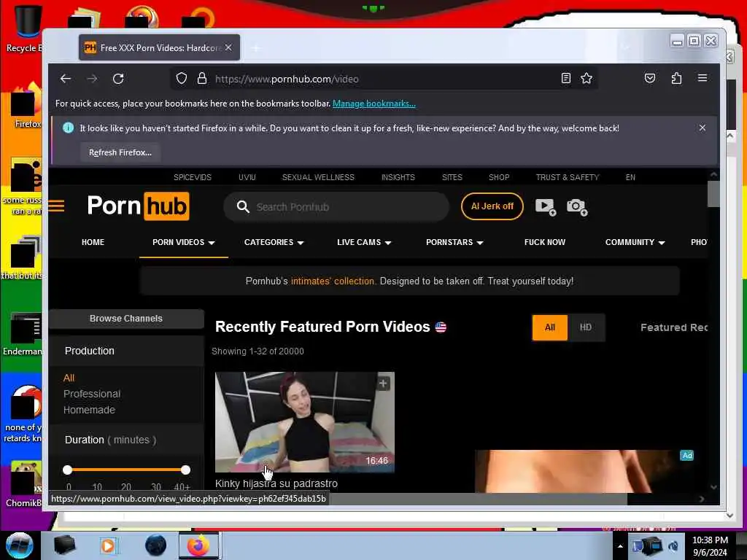Open the video thumbnail showing 16:46
Image resolution: width=747 pixels, height=560 pixels.
pos(305,422)
